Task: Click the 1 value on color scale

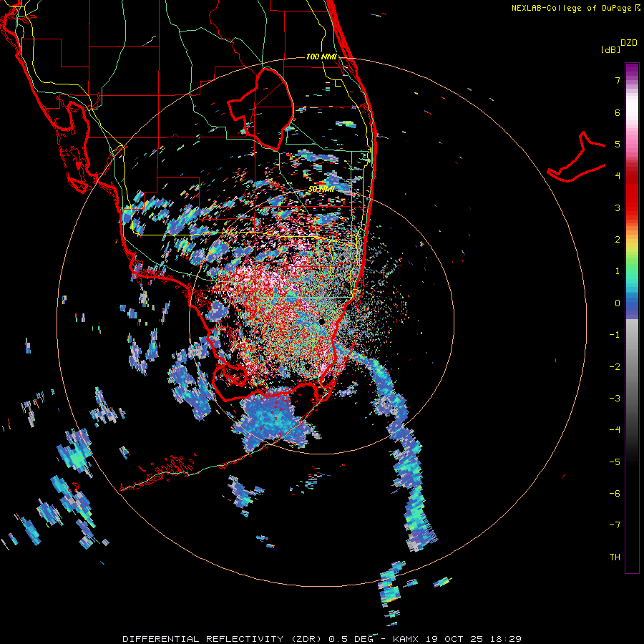Action: click(618, 271)
